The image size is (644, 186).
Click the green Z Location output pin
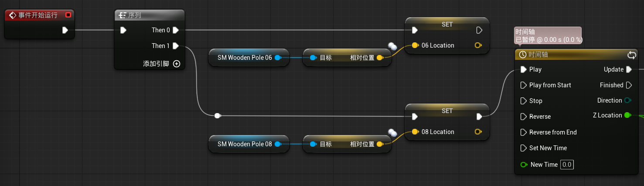pyautogui.click(x=627, y=115)
